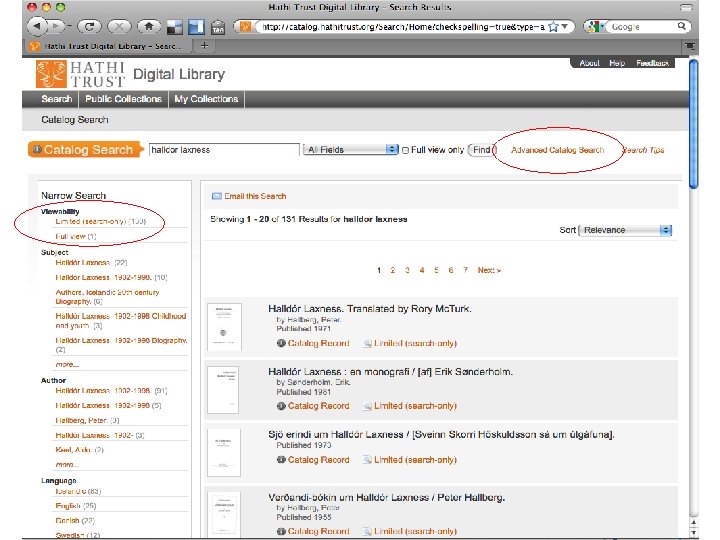
Task: Click the browser Stop loading button
Action: pos(119,27)
